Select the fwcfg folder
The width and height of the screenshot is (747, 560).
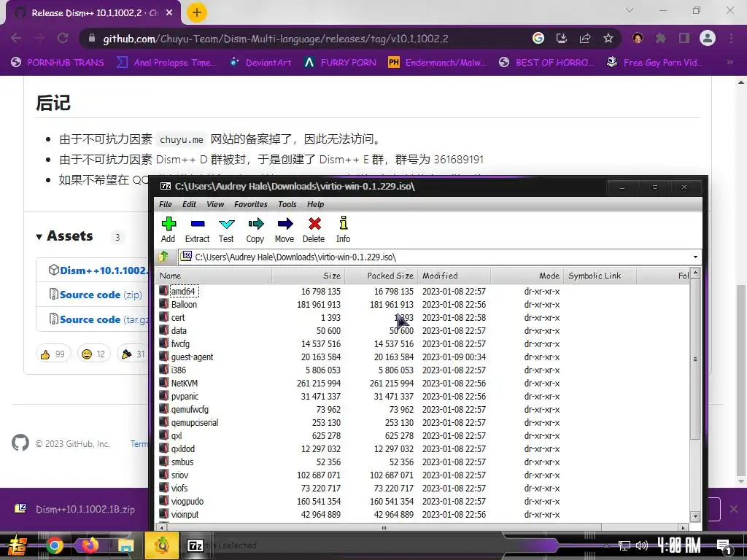pos(180,344)
